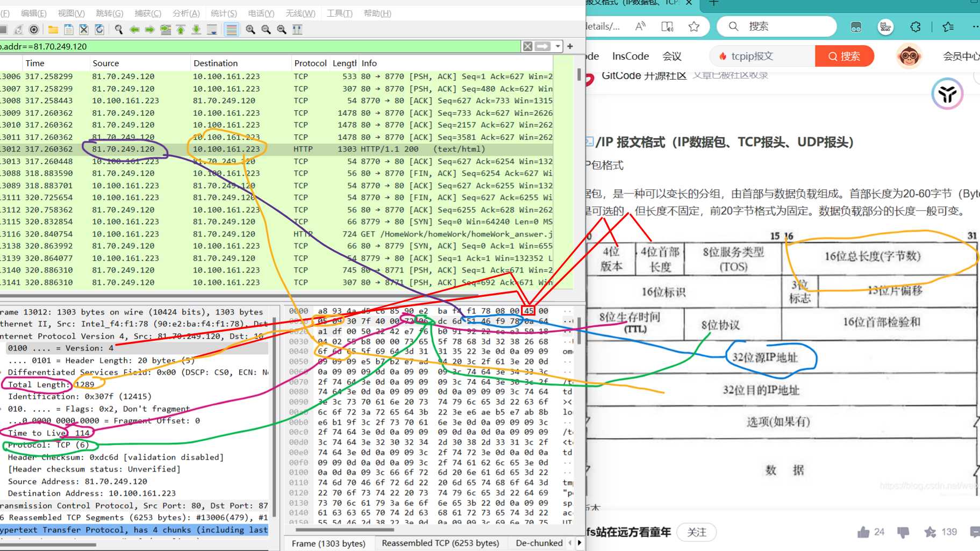Select packet 13116 HTTP GET row
980x551 pixels.
point(276,234)
